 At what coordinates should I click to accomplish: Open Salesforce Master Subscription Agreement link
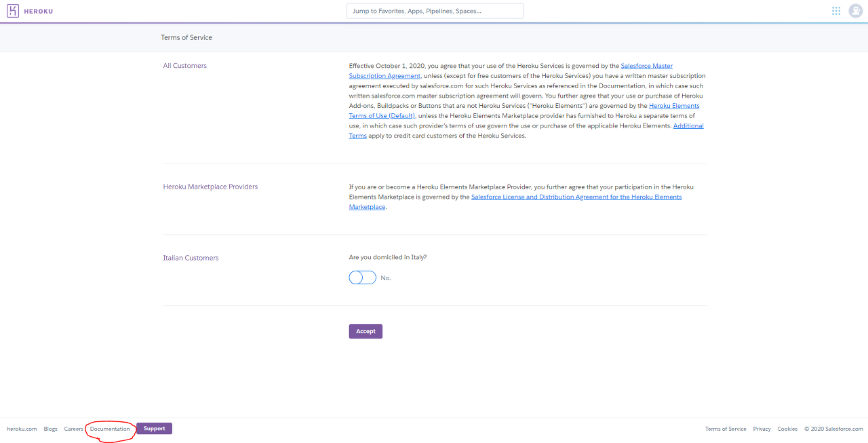coord(511,71)
